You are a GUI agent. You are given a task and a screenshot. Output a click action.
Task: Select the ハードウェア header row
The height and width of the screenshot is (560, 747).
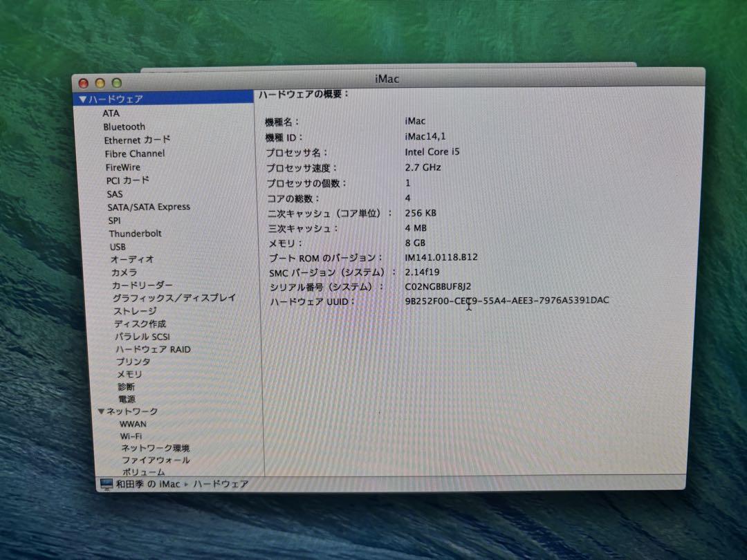click(x=164, y=99)
